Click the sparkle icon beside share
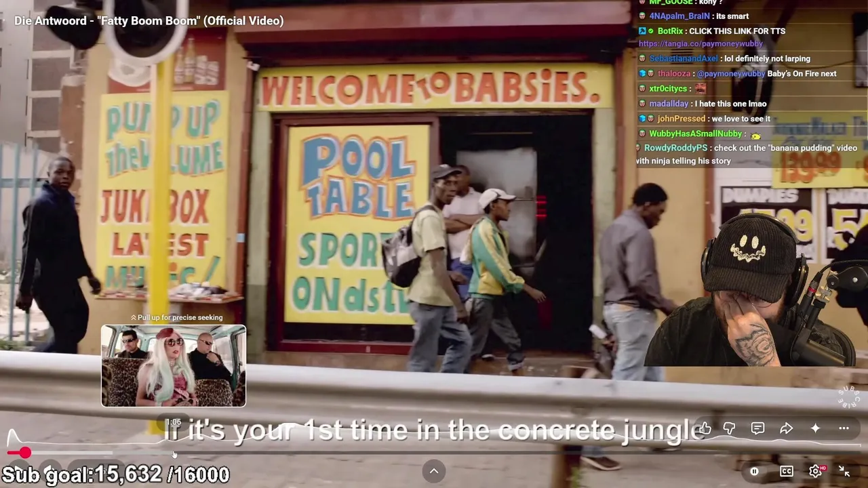The image size is (868, 488). point(815,428)
